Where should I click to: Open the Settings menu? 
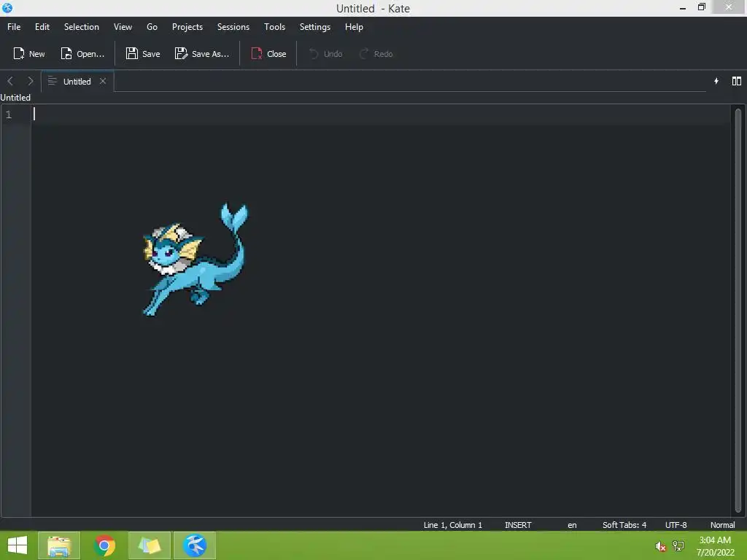315,27
